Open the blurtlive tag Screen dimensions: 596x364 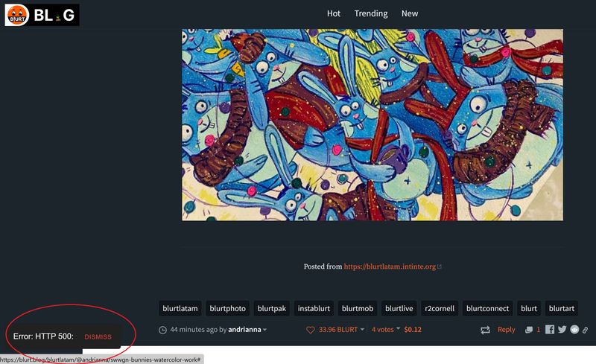tap(399, 308)
